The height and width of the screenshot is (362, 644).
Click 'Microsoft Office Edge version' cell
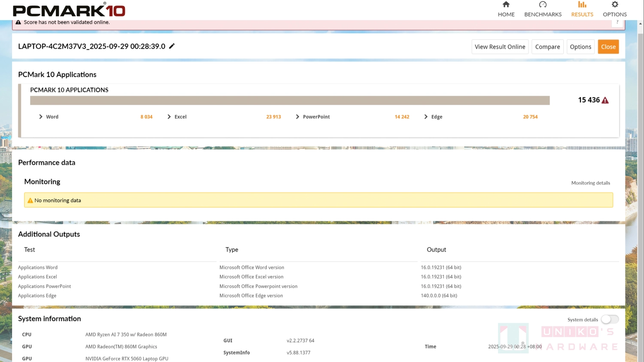point(251,296)
